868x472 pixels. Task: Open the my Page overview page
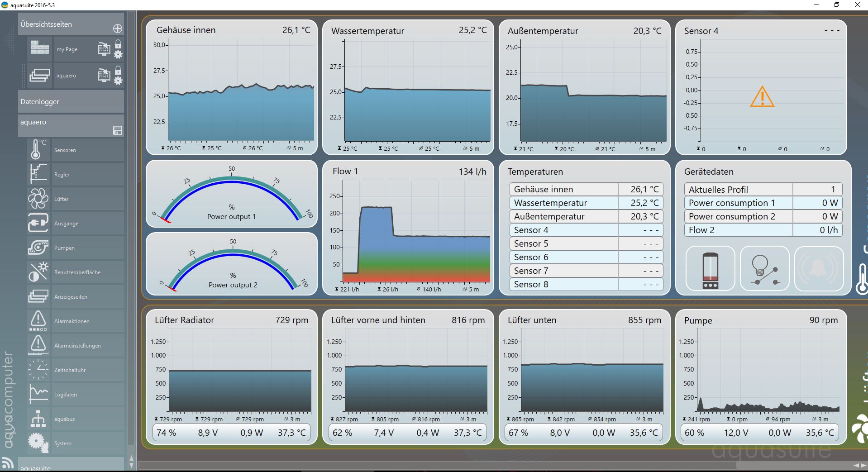tap(67, 49)
